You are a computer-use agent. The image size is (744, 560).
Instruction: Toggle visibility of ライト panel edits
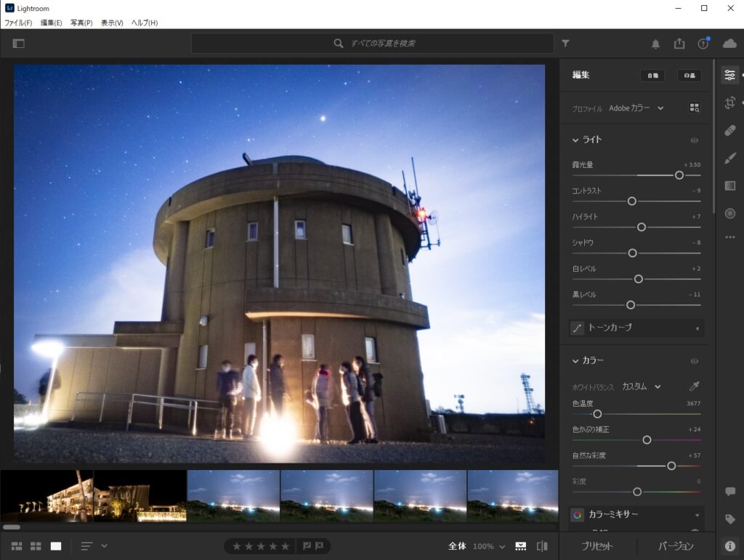point(694,140)
